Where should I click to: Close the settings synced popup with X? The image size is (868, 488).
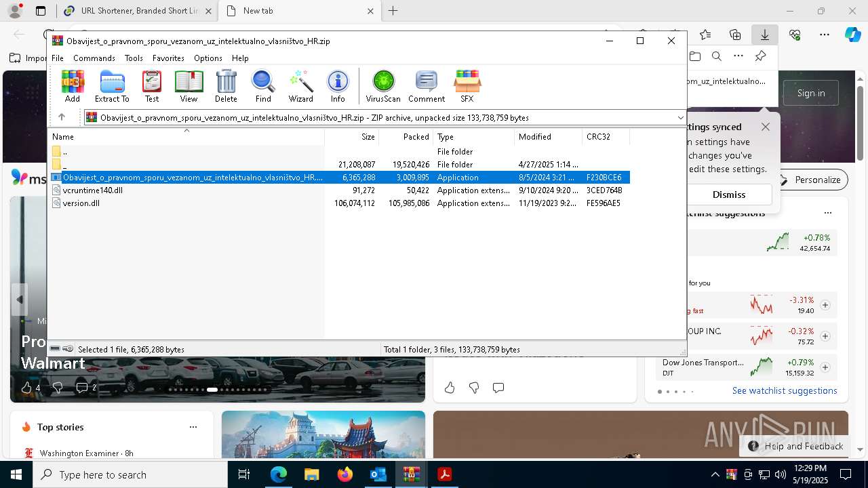[x=766, y=127]
